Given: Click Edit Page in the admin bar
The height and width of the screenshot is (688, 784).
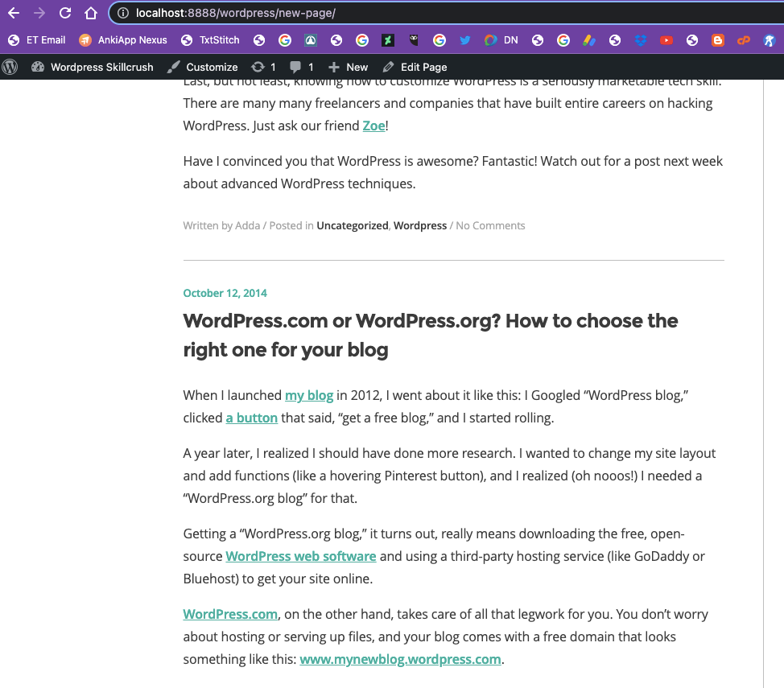Looking at the screenshot, I should point(415,67).
